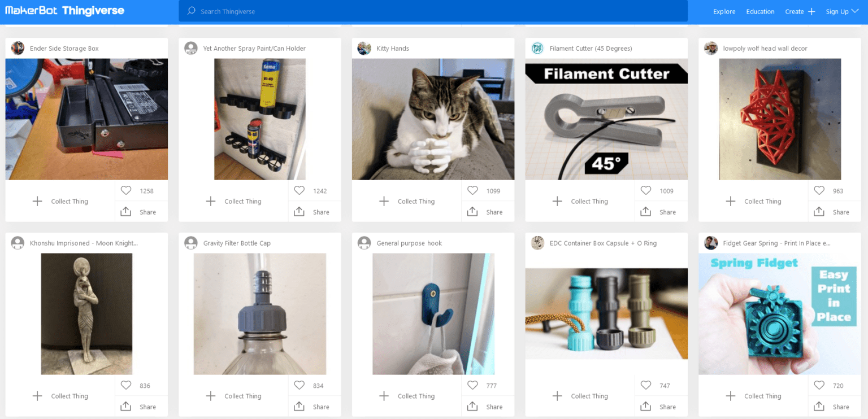
Task: Open the Ender Side Storage Box creator avatar
Action: [18, 48]
